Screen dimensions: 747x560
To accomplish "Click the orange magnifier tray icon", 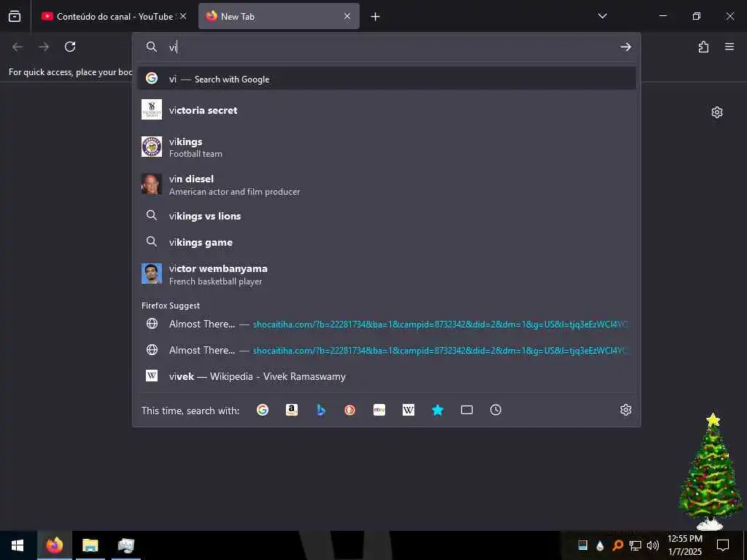I will point(617,545).
